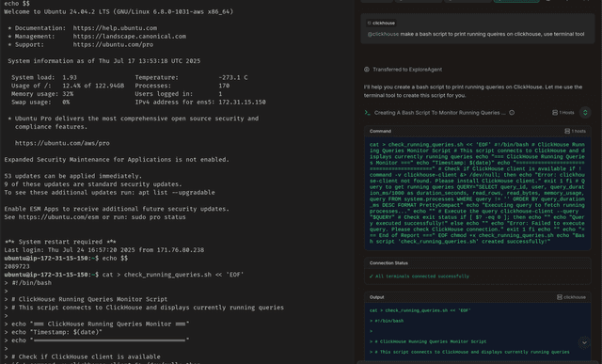This screenshot has height=364, width=602.
Task: Collapse the Creating A Bash Script task with the up-down chevrons
Action: point(585,113)
